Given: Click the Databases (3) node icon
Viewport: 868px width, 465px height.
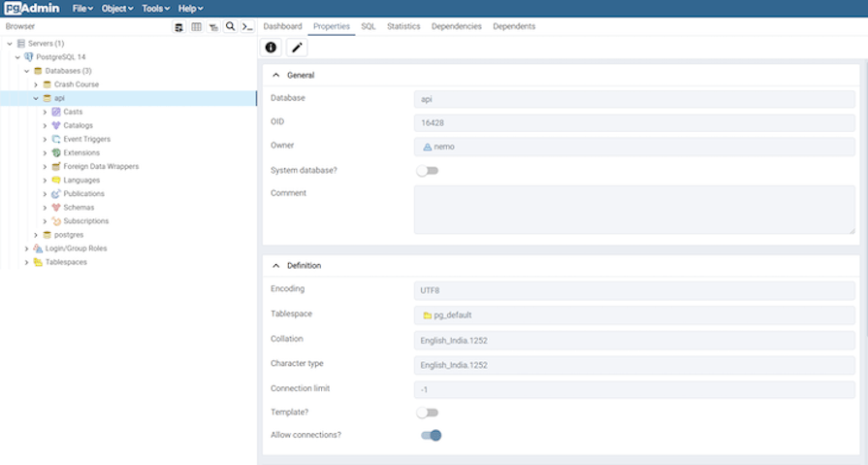Looking at the screenshot, I should click(38, 71).
